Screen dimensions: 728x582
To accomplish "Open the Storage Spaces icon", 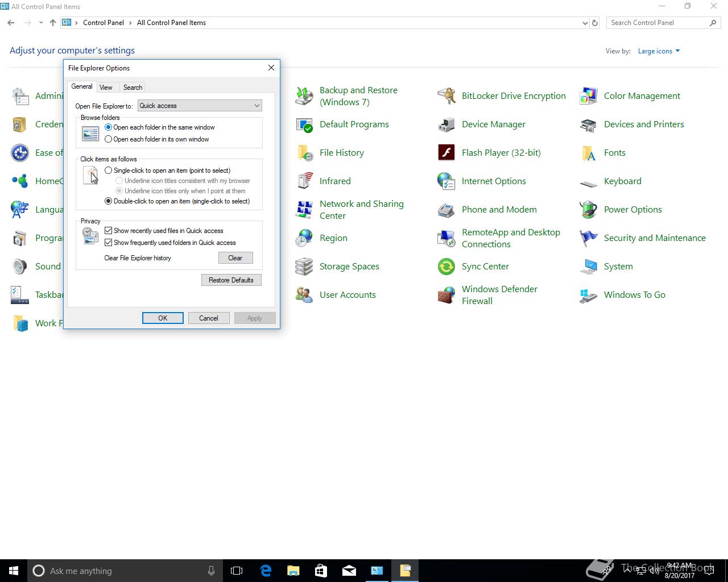I will 304,267.
